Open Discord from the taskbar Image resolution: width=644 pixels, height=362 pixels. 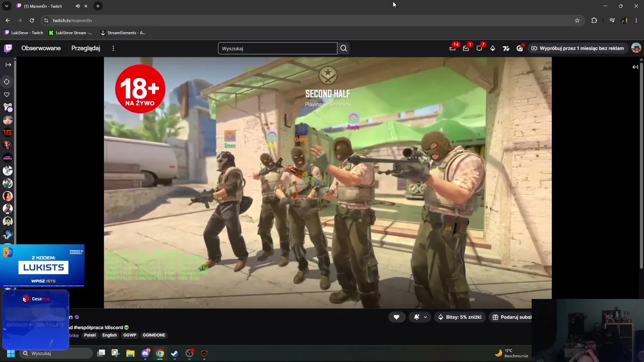point(145,353)
